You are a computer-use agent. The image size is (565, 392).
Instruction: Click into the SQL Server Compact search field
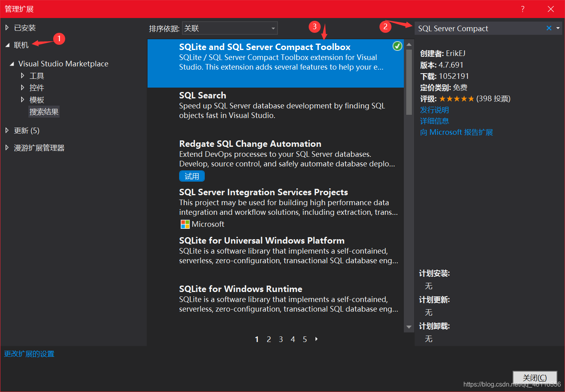pyautogui.click(x=480, y=28)
